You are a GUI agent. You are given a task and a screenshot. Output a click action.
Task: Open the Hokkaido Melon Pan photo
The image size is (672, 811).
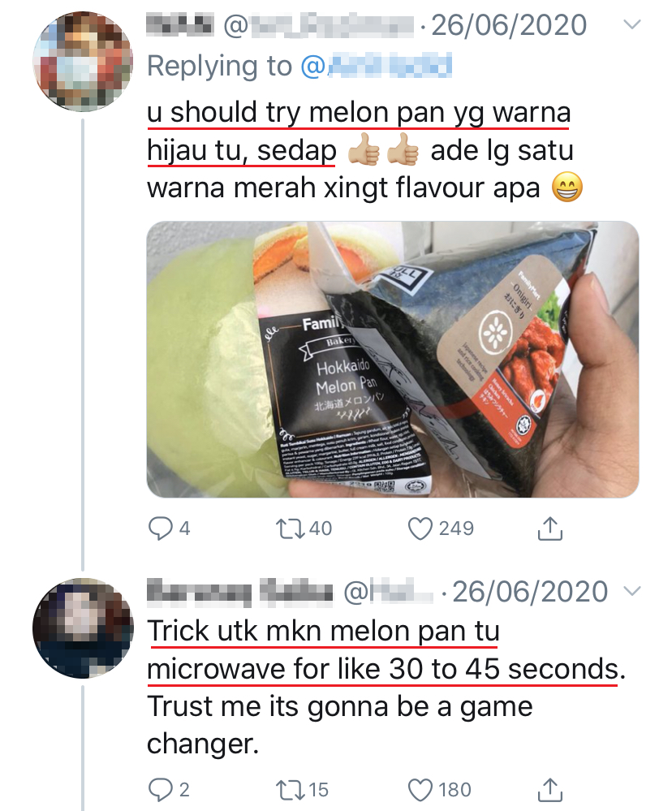point(392,359)
